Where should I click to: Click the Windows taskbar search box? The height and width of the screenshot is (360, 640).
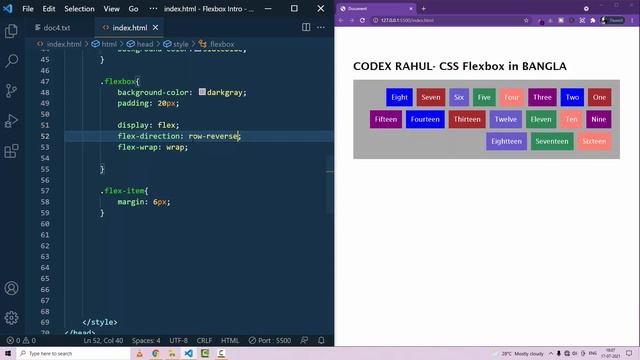(73, 353)
